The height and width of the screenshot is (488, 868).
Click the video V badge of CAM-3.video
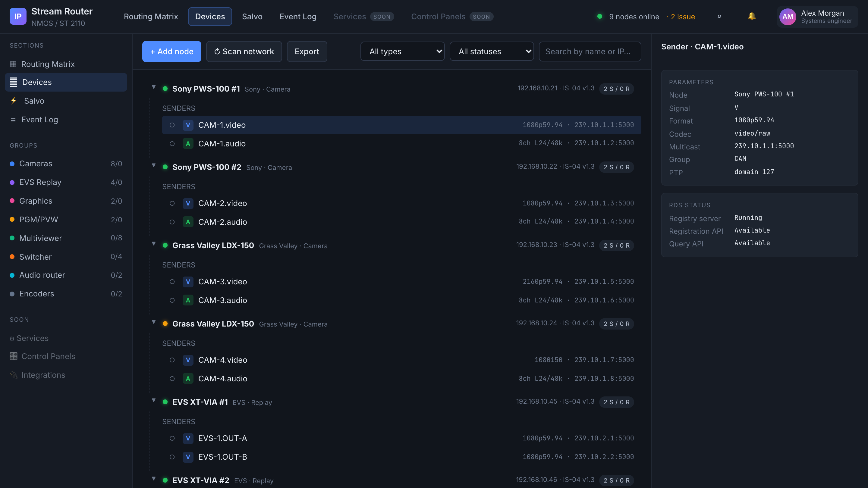(188, 282)
